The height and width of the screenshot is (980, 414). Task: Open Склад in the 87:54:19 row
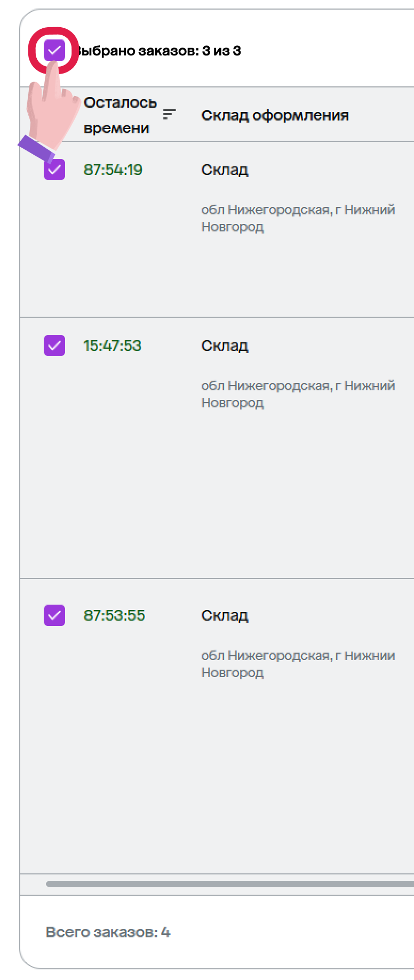tap(225, 170)
